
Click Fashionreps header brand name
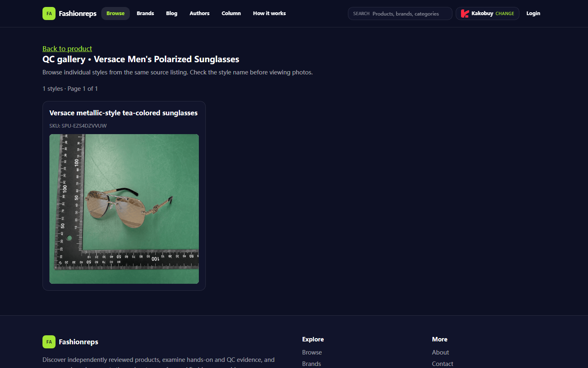(78, 13)
